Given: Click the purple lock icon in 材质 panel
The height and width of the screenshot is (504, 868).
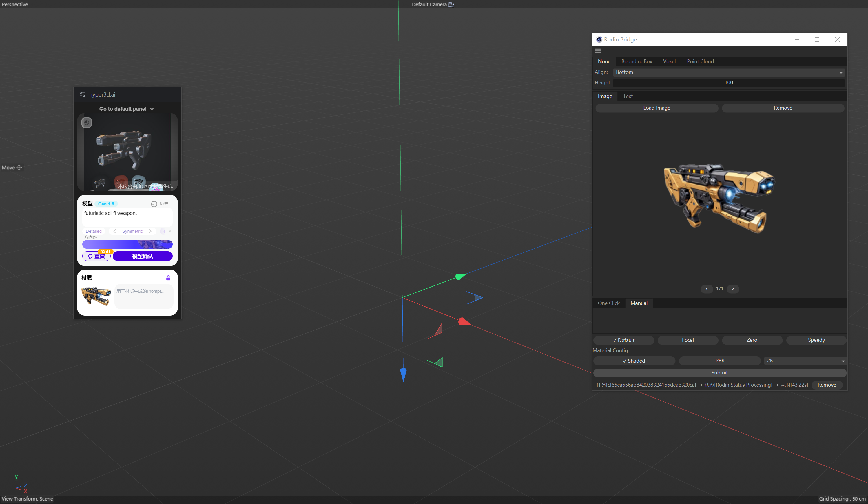Looking at the screenshot, I should tap(168, 278).
